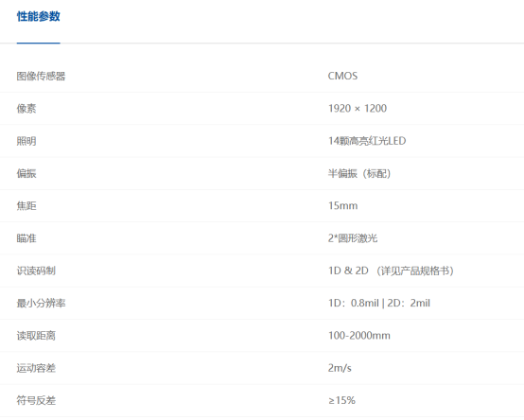Open the 性能参数 tab
Image resolution: width=524 pixels, height=420 pixels.
39,16
